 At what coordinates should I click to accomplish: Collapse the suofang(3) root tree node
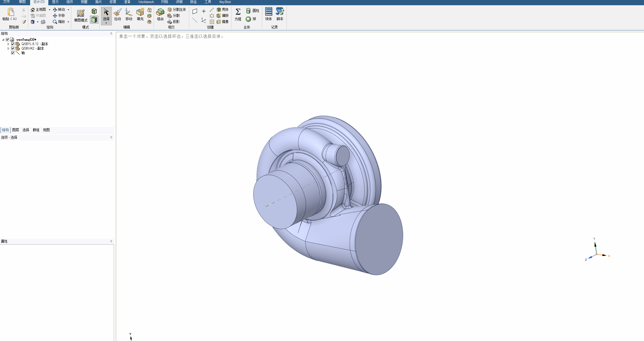point(3,40)
